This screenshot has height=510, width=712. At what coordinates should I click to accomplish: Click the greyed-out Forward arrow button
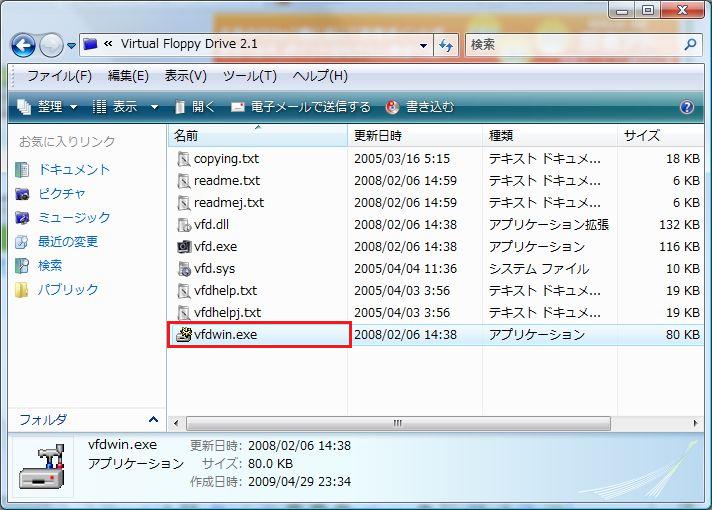coord(51,45)
